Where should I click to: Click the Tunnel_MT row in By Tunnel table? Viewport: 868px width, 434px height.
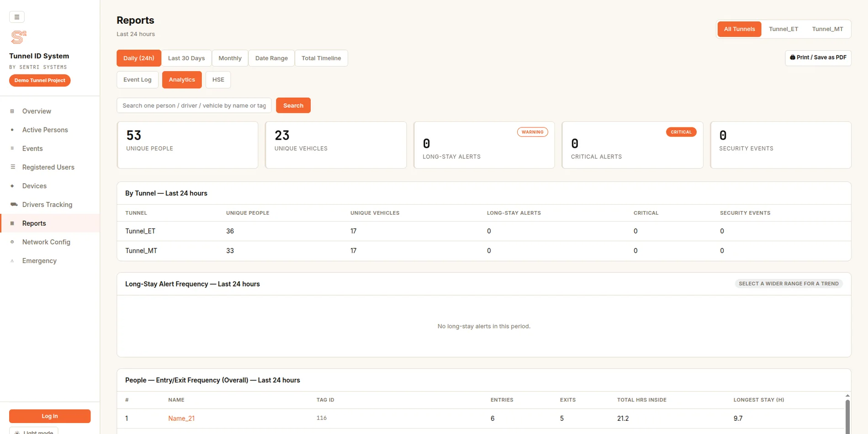click(x=484, y=251)
